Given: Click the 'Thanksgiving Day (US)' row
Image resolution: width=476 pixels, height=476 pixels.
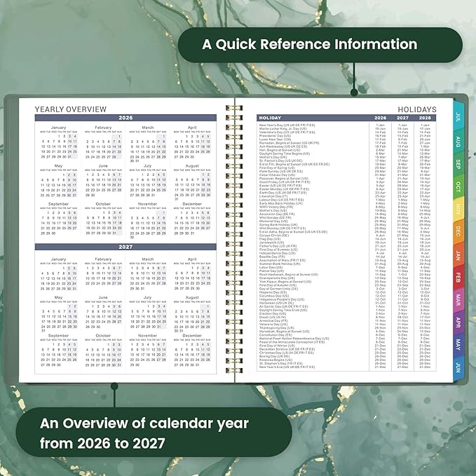Looking at the screenshot, I should pos(346,328).
